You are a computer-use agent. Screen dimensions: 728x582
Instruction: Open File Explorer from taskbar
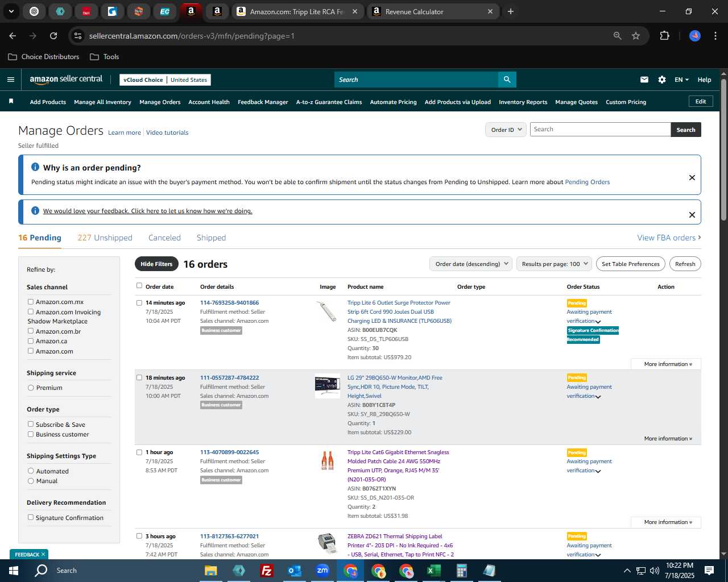(211, 571)
